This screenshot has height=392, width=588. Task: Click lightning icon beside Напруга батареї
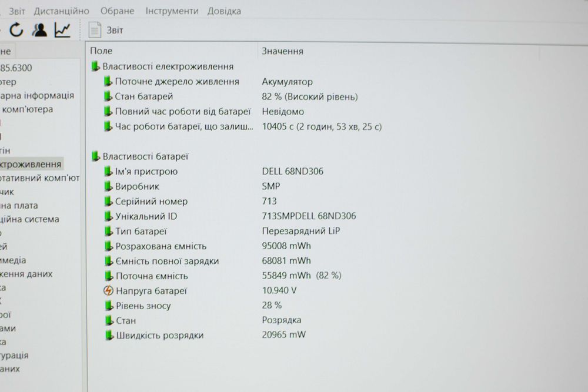pyautogui.click(x=108, y=290)
